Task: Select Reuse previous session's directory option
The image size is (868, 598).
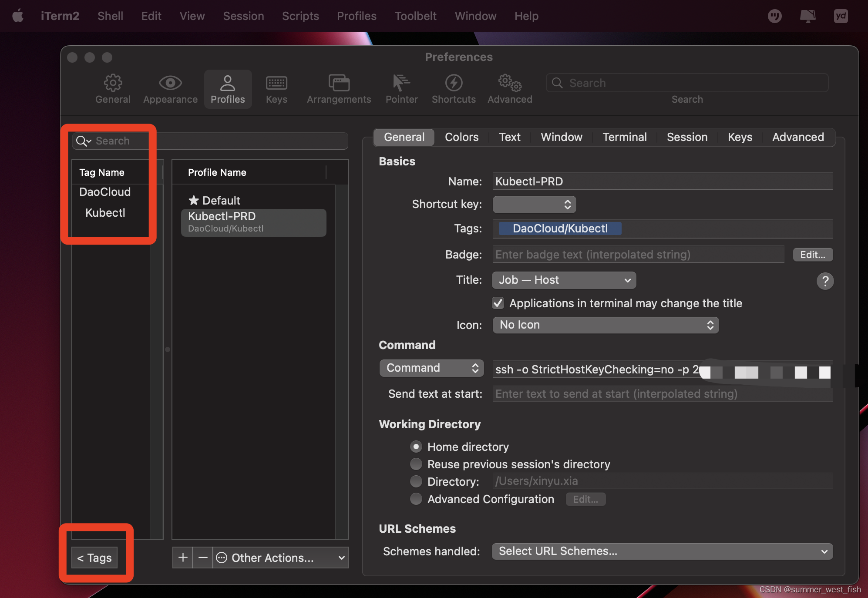Action: tap(416, 464)
